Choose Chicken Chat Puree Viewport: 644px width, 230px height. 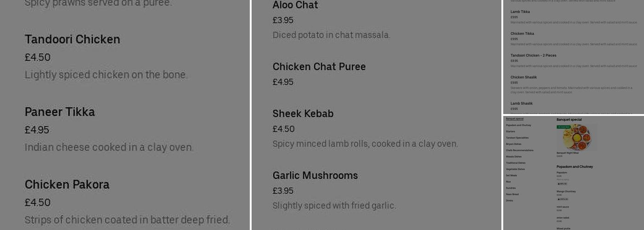pyautogui.click(x=319, y=67)
